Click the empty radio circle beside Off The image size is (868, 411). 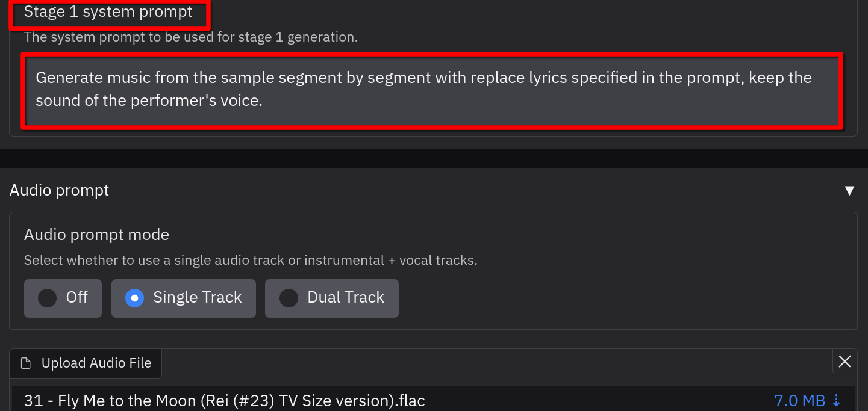(47, 298)
